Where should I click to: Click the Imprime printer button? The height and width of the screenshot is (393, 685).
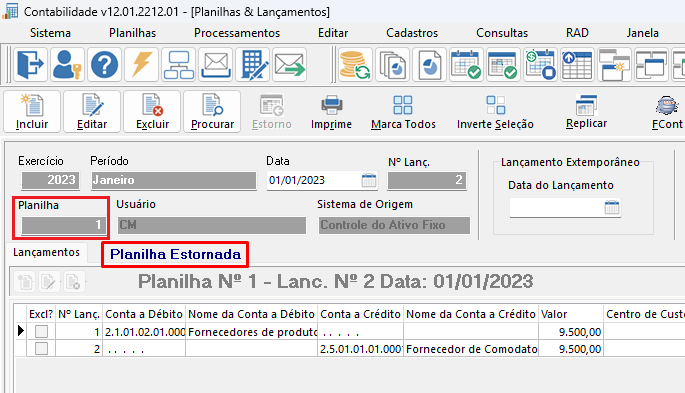[x=331, y=112]
